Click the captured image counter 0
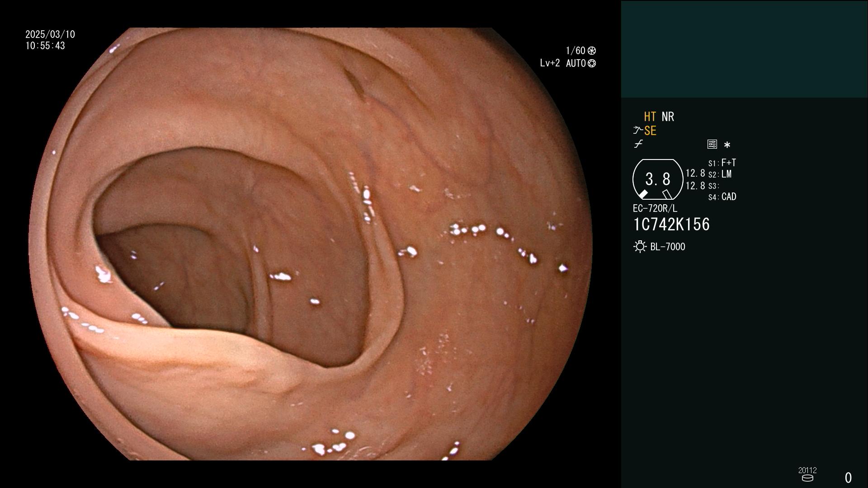Viewport: 868px width, 488px height. [848, 478]
